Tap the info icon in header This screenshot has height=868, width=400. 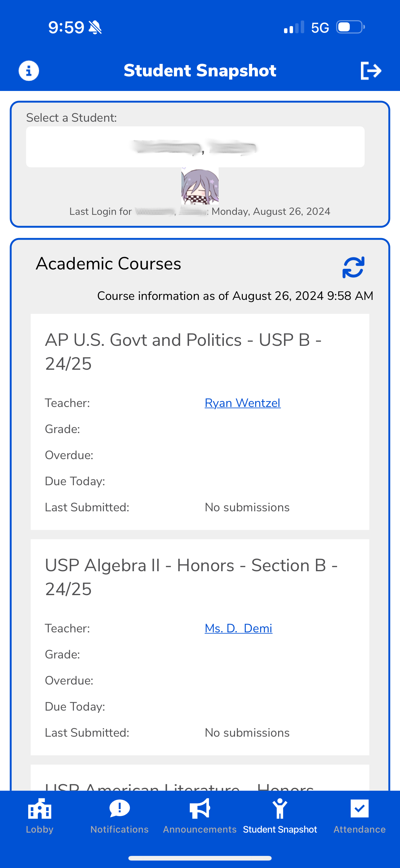29,71
